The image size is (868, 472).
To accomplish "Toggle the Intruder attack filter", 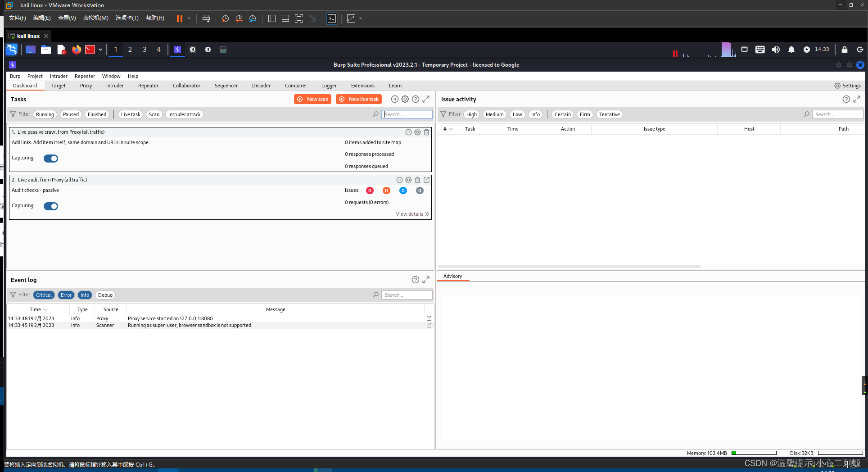I will point(184,114).
